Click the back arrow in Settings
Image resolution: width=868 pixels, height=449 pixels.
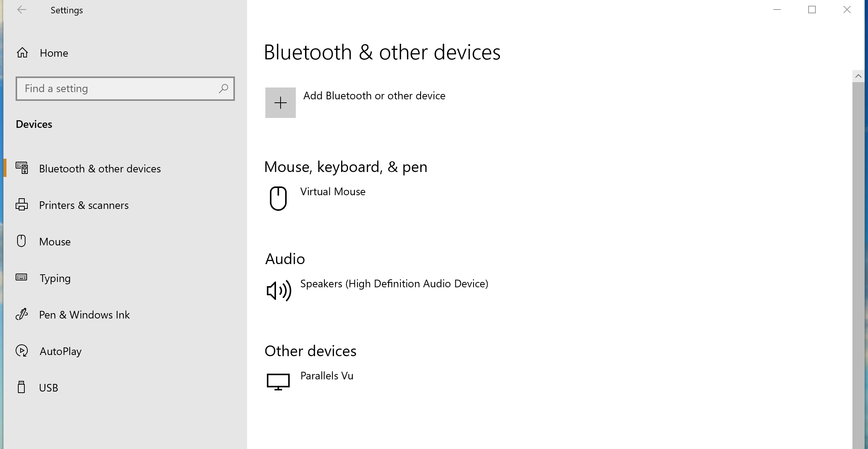tap(22, 10)
